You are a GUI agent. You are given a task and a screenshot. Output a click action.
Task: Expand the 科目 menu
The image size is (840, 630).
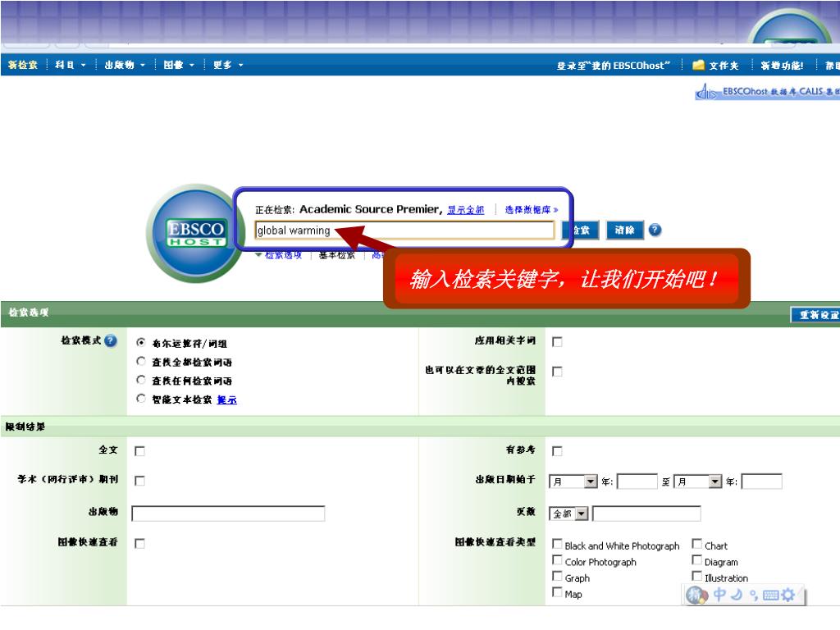pos(71,65)
